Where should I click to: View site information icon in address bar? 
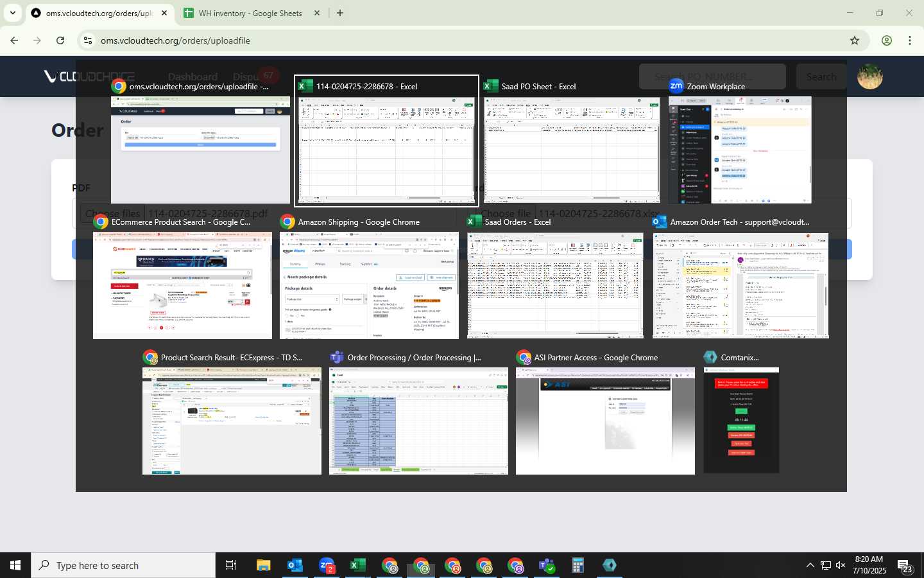(88, 40)
